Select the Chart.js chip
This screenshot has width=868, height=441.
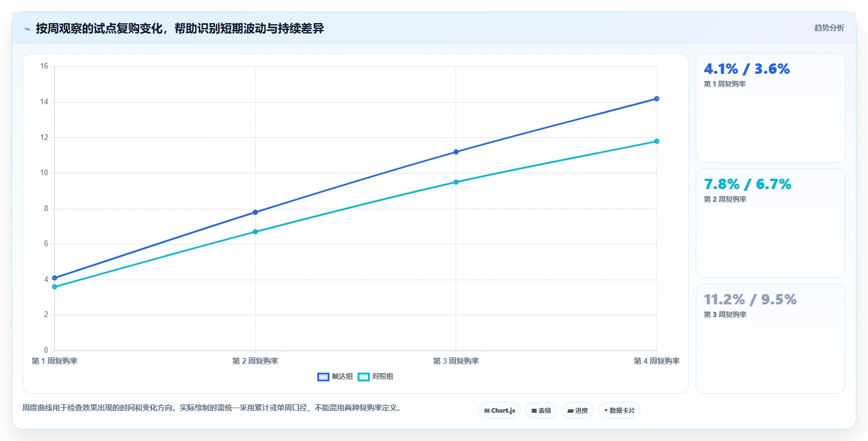pos(499,410)
